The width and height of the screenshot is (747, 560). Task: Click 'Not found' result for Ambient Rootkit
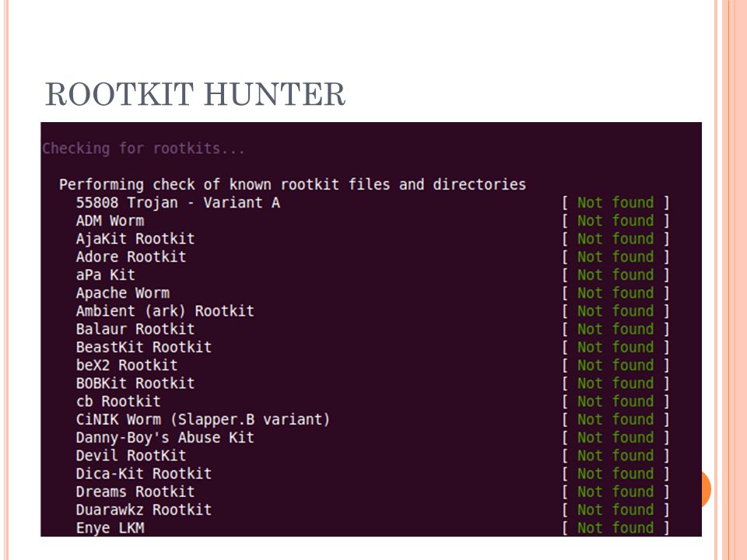pyautogui.click(x=615, y=311)
